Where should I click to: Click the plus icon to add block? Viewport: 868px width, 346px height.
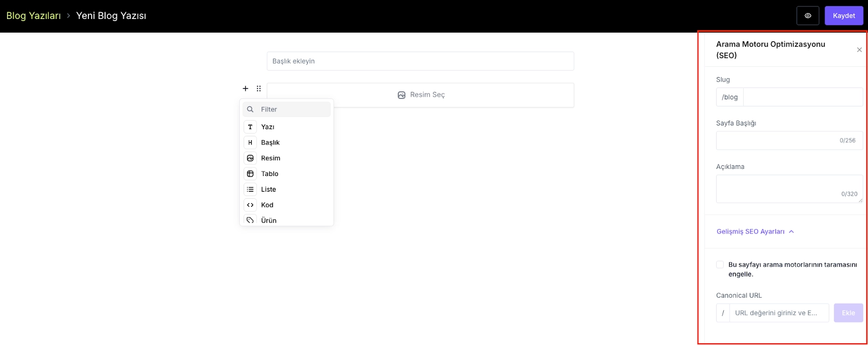pos(245,89)
